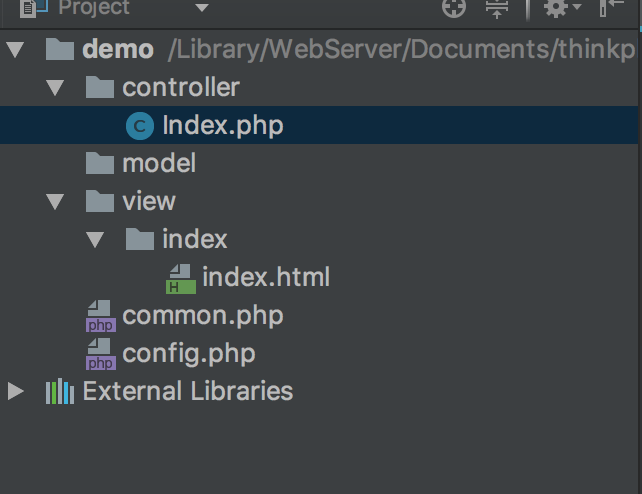The image size is (642, 494).
Task: Click the common.php file icon
Action: coord(100,316)
